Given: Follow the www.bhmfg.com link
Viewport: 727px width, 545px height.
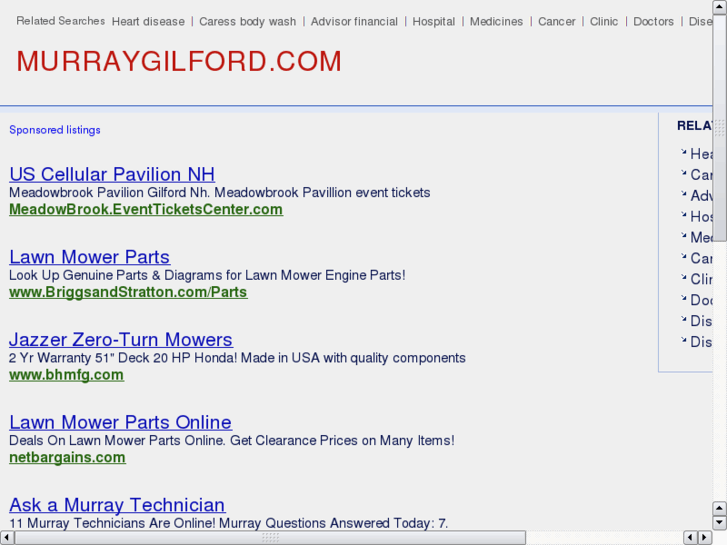Looking at the screenshot, I should 66,375.
